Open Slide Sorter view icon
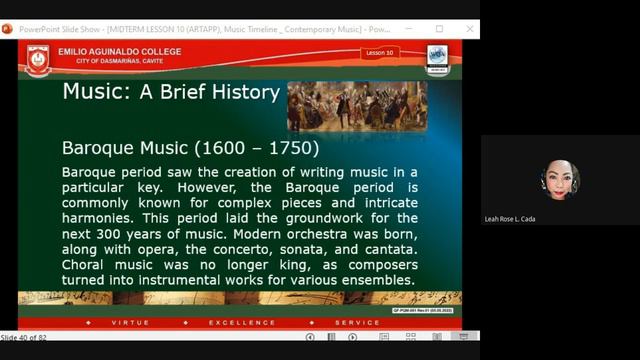 click(x=411, y=336)
